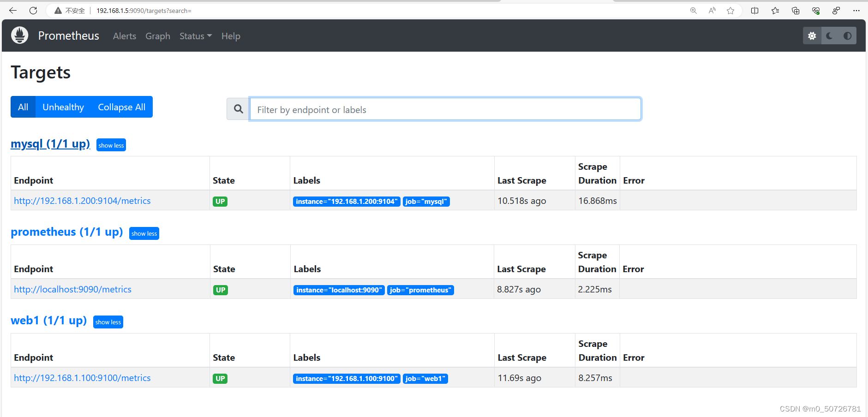Viewport: 868px width, 417px height.
Task: Click the 10.518s ago last scrape value
Action: coord(522,201)
